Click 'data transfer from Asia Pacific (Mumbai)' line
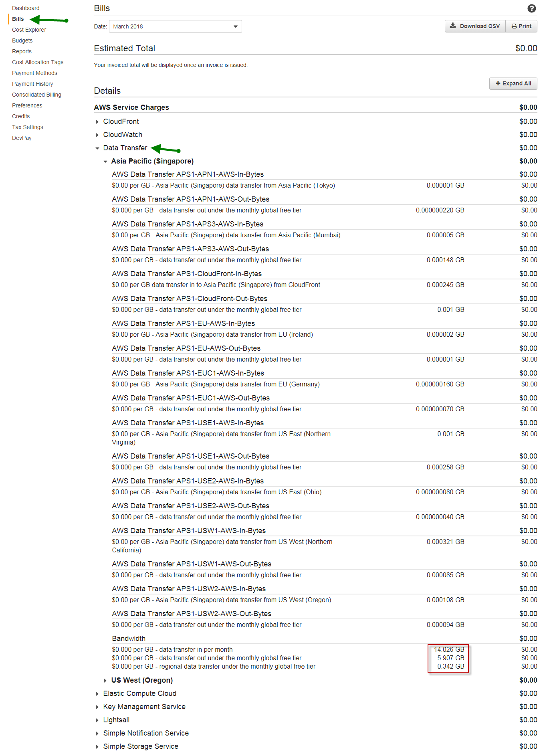The height and width of the screenshot is (756, 541). [226, 235]
